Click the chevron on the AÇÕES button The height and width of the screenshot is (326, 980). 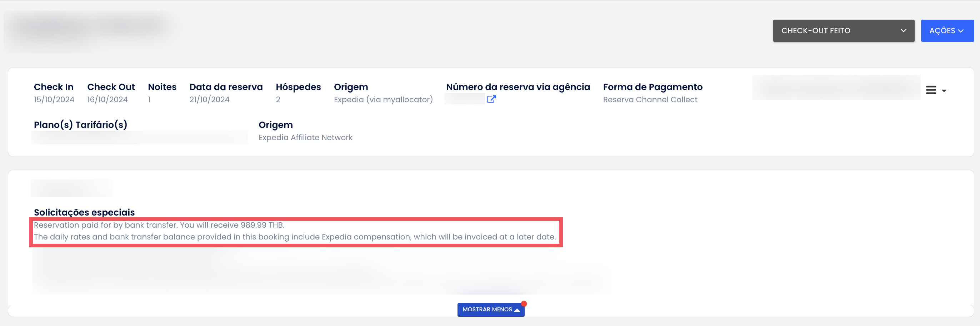[961, 31]
